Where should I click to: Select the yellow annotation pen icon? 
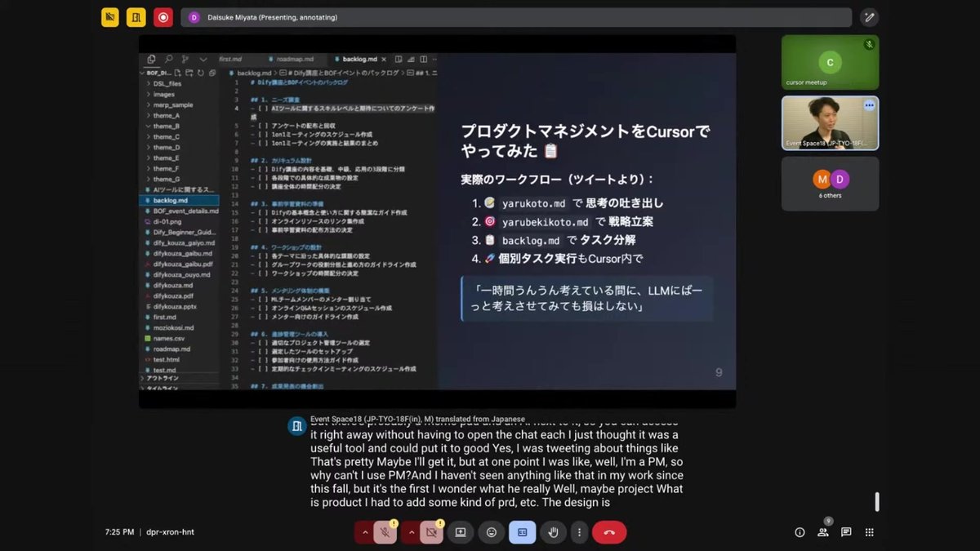pos(109,16)
